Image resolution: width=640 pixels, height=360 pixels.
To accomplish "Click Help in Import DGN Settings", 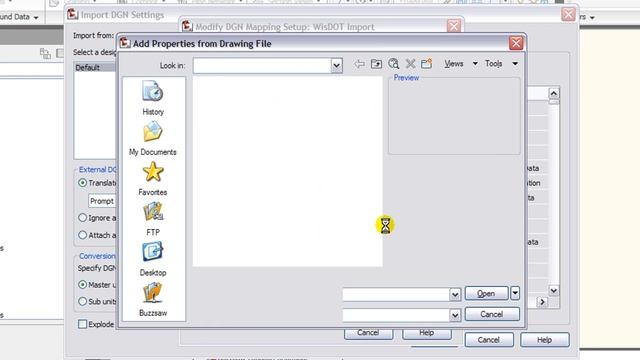I will point(544,340).
